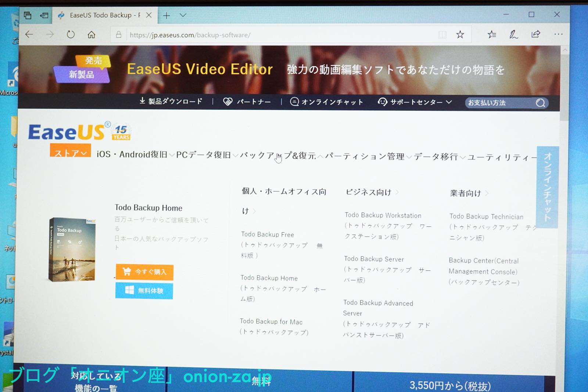This screenshot has height=392, width=588.
Task: Click the address bar URL
Action: (x=190, y=35)
